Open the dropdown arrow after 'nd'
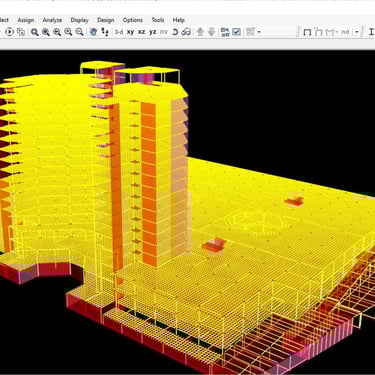This screenshot has height=375, width=375. [x=356, y=32]
